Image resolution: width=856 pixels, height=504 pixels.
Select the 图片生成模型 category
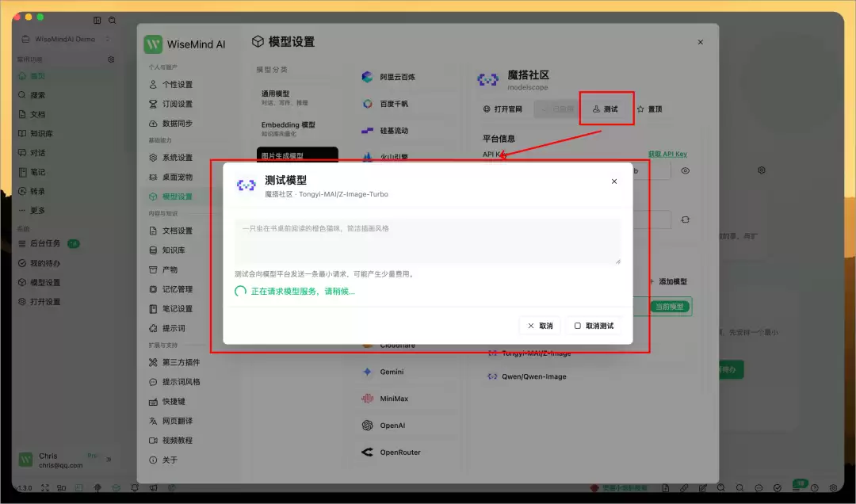pyautogui.click(x=297, y=155)
